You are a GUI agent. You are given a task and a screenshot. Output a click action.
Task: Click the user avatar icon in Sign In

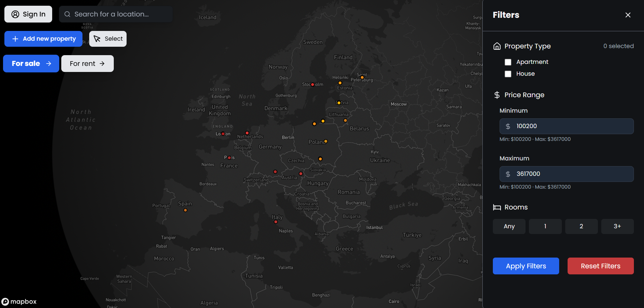[x=15, y=14]
